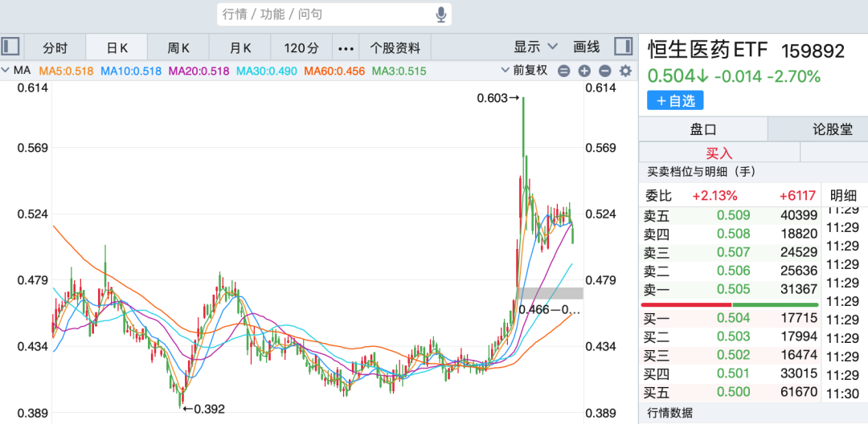
Task: Click the 0.392 low price marker
Action: tap(203, 409)
